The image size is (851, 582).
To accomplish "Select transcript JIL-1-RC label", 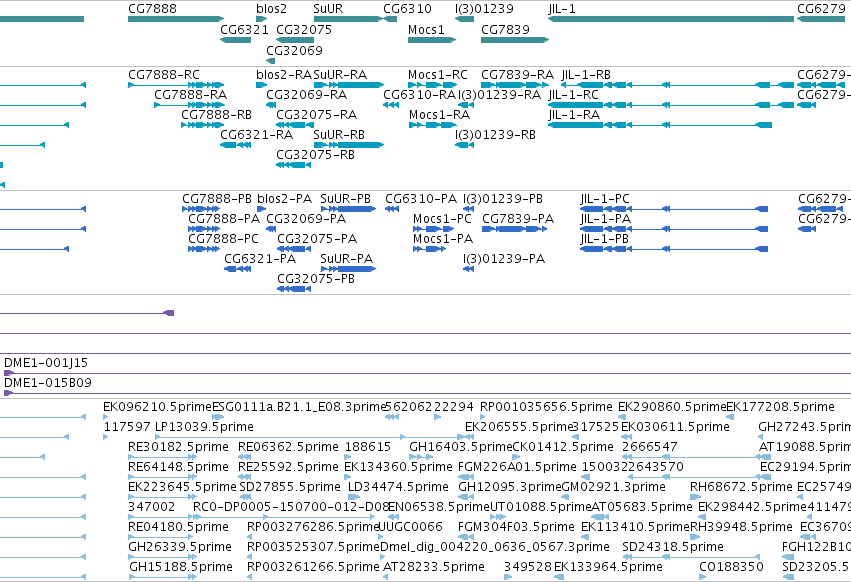I will pos(573,94).
